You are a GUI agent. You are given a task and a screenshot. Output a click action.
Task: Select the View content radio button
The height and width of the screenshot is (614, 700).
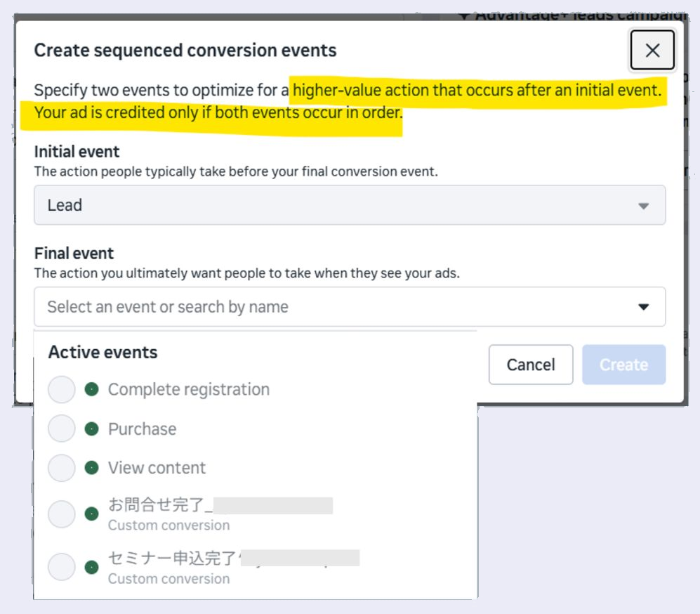[x=62, y=468]
